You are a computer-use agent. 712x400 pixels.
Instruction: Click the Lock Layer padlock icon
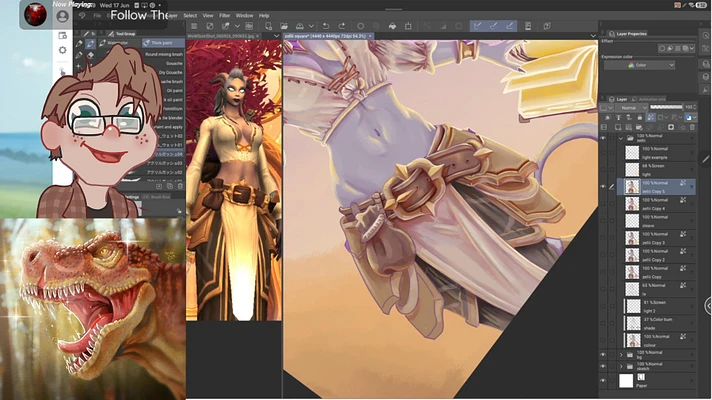639,118
